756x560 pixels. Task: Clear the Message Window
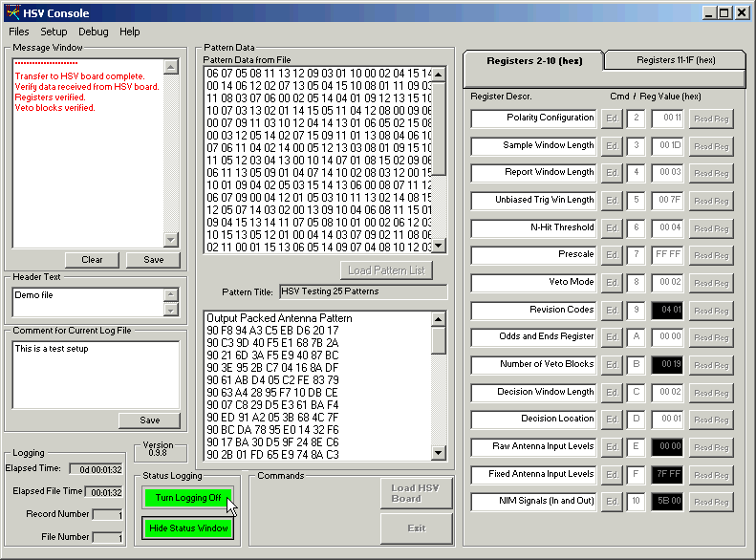pos(92,260)
